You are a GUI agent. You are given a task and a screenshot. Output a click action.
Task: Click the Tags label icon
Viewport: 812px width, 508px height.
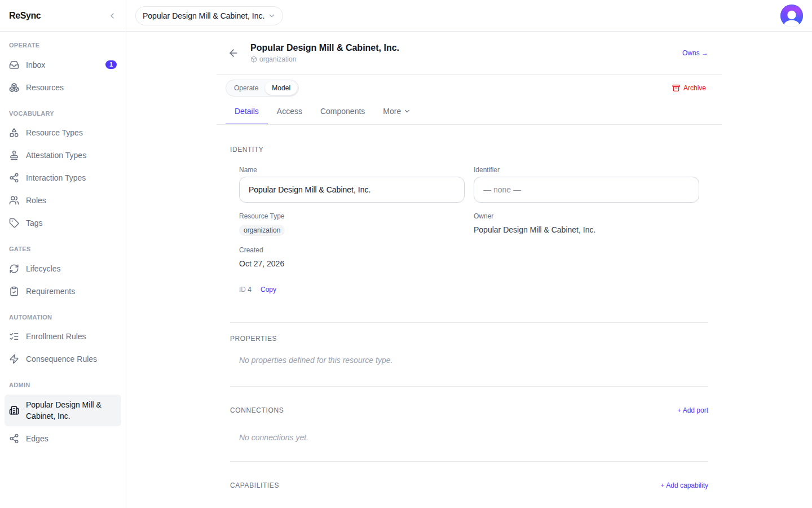[14, 223]
